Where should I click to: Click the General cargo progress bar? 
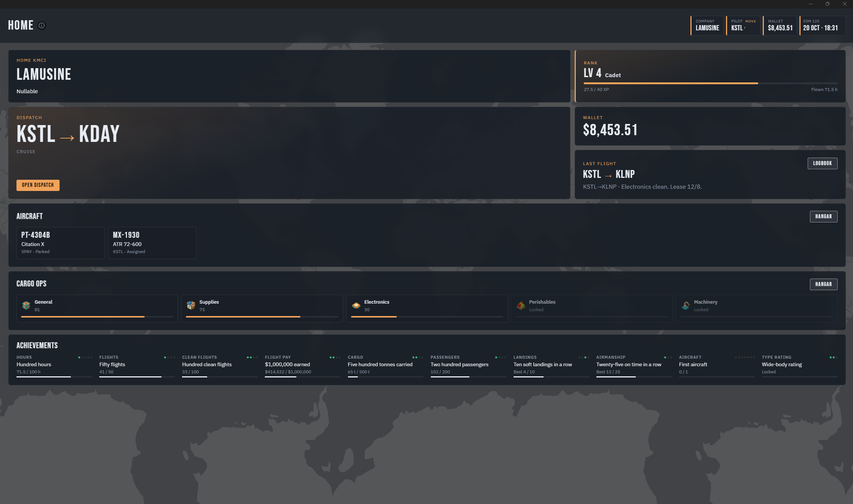pyautogui.click(x=97, y=317)
